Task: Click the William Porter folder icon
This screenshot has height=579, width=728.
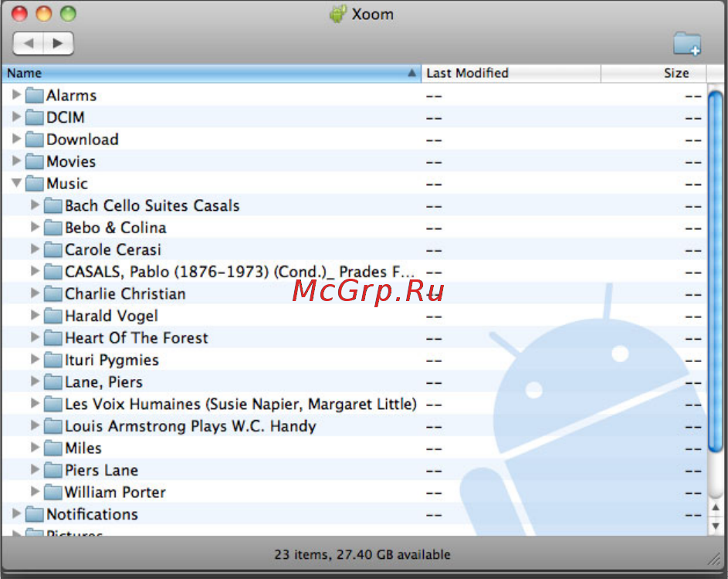Action: click(x=53, y=493)
